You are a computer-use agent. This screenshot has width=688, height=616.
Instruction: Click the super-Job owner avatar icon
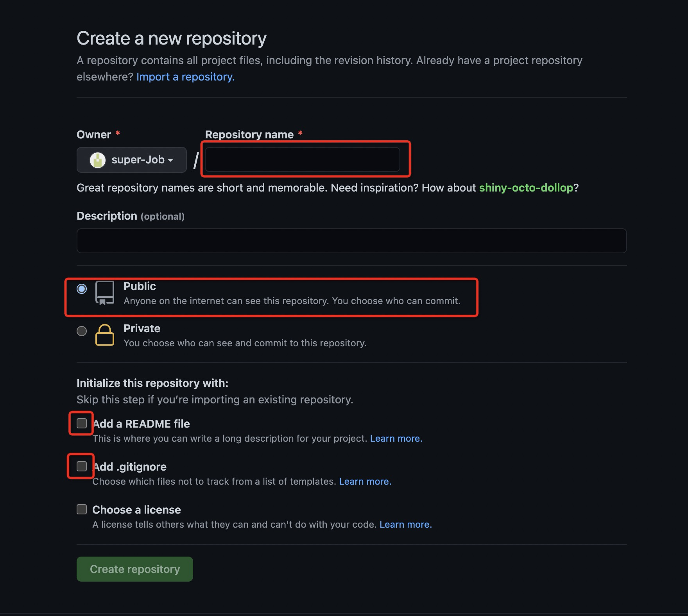click(98, 160)
